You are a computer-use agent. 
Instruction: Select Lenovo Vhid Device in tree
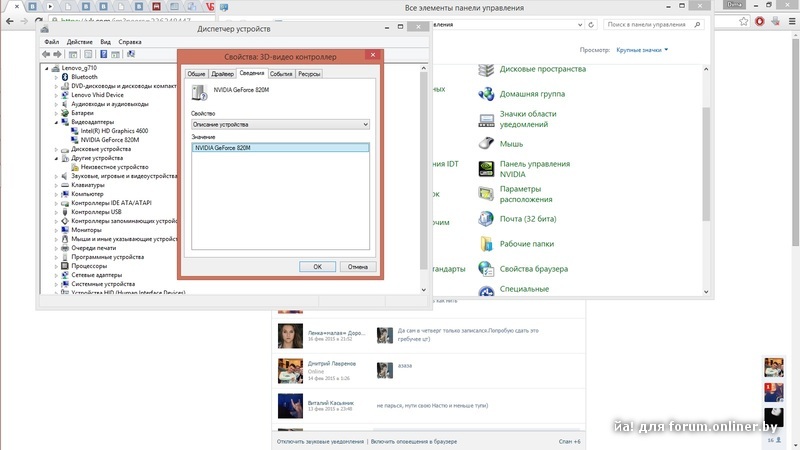click(x=97, y=95)
